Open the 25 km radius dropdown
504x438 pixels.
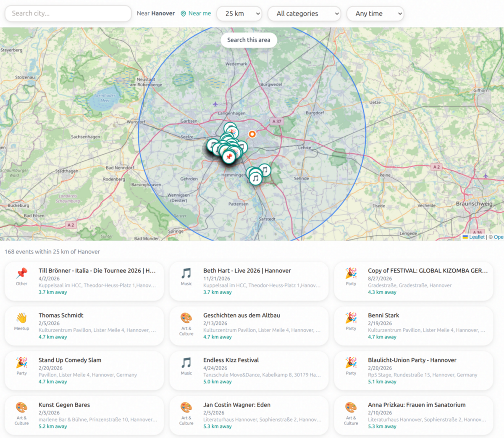click(x=239, y=13)
